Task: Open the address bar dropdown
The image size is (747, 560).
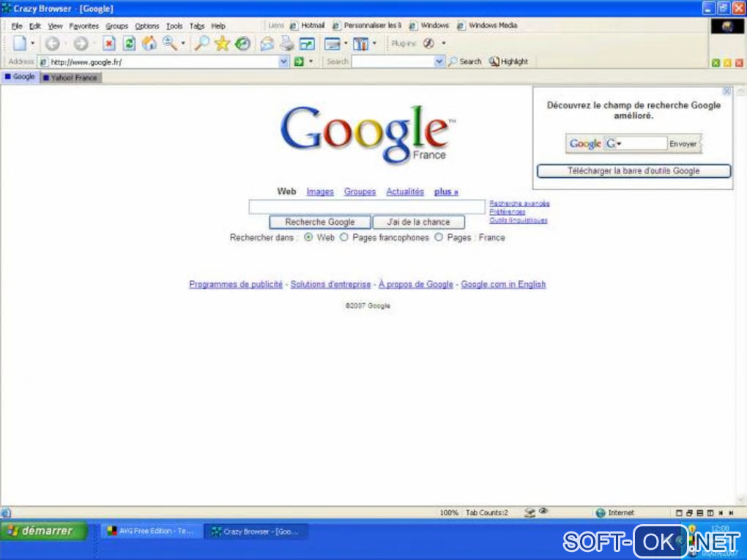Action: [283, 61]
